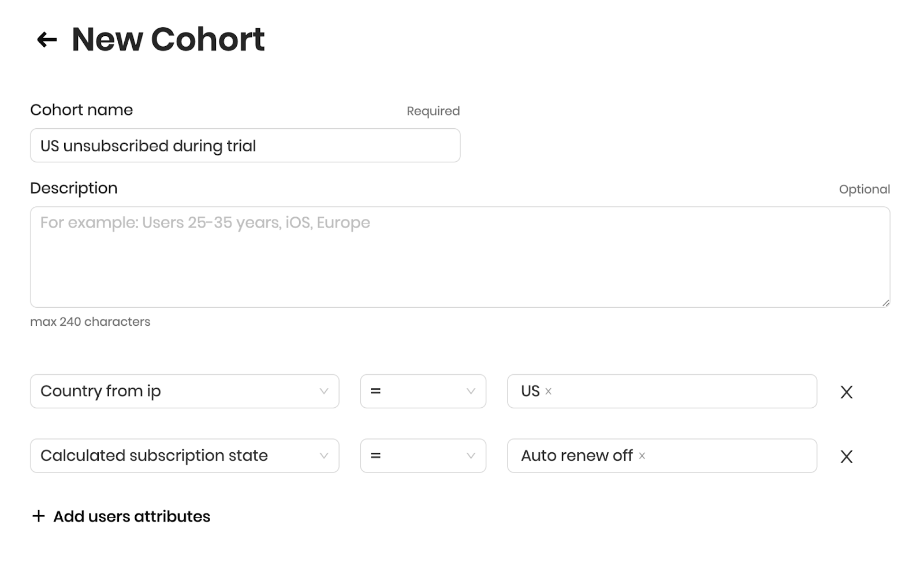
Task: Click the New Cohort page heading
Action: click(x=168, y=39)
